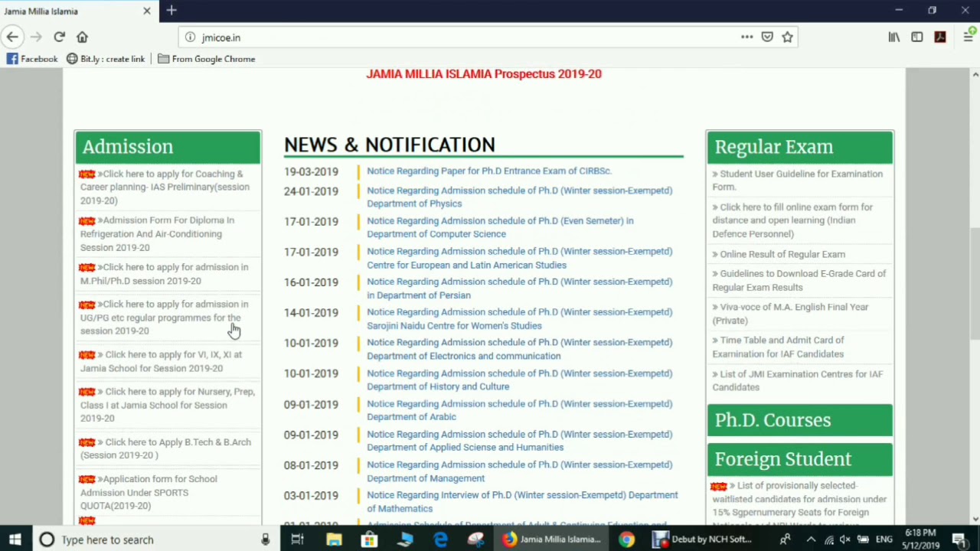Show hidden system tray icons chevron
The width and height of the screenshot is (980, 551).
pos(811,540)
